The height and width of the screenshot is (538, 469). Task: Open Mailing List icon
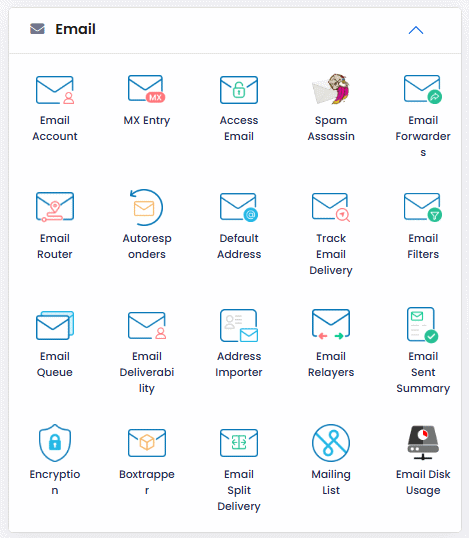point(331,443)
